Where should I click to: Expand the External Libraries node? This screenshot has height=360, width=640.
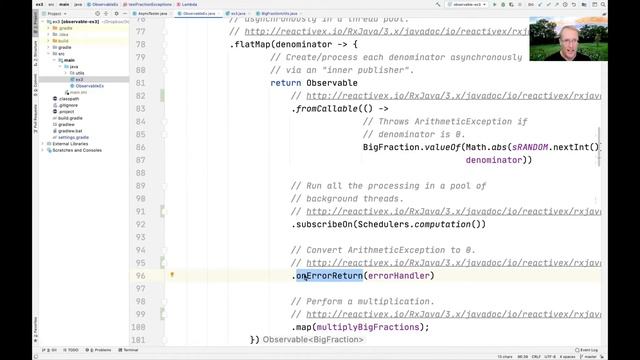point(43,144)
